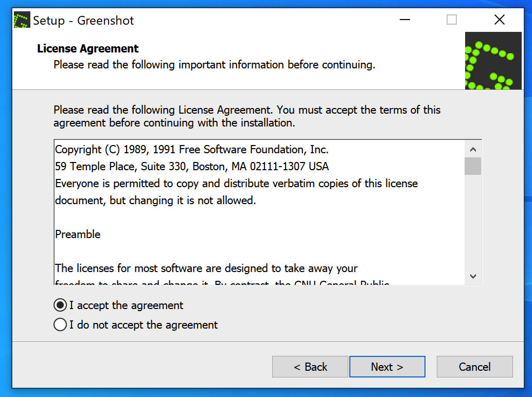This screenshot has width=532, height=397.
Task: Click the "Preamble" line in the license text
Action: tap(78, 234)
